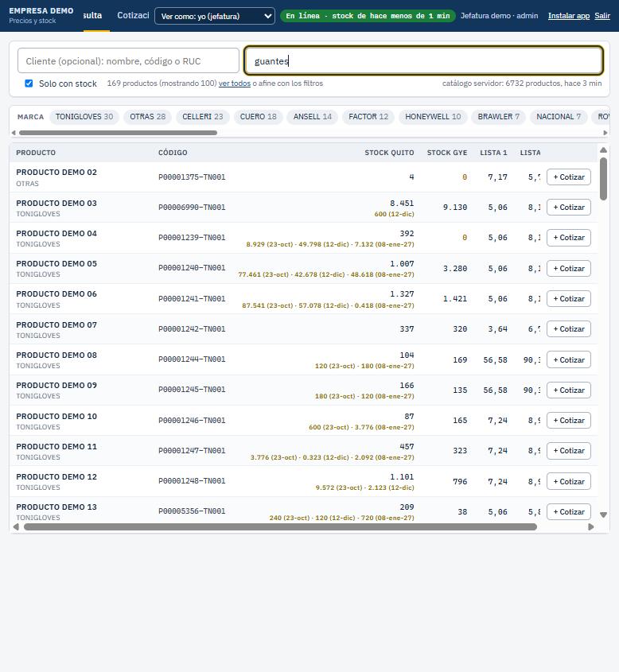Add PRODUCTO DEMO 11 with + Cotizar
Viewport: 619px width, 672px height.
click(569, 451)
